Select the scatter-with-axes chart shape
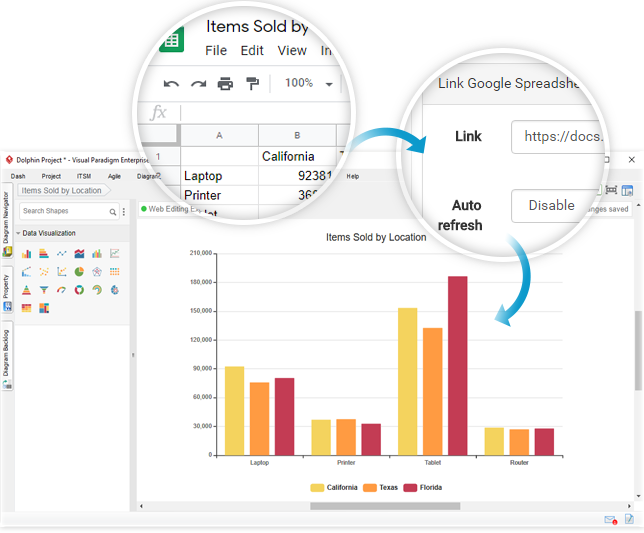This screenshot has height=533, width=644. click(62, 272)
